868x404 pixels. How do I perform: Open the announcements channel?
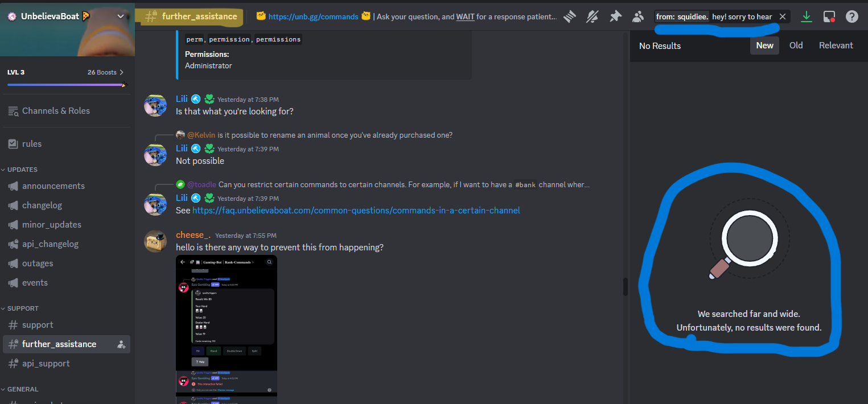pyautogui.click(x=67, y=186)
